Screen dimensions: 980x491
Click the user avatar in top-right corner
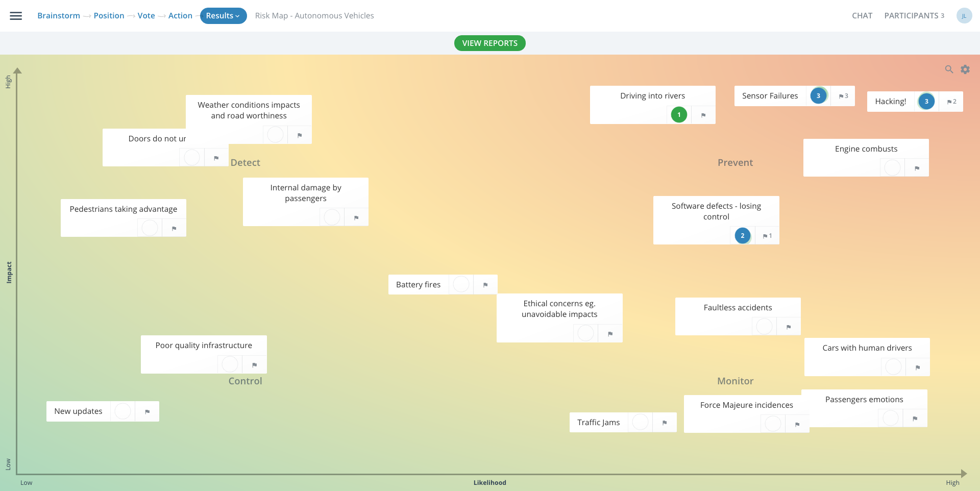pos(965,15)
